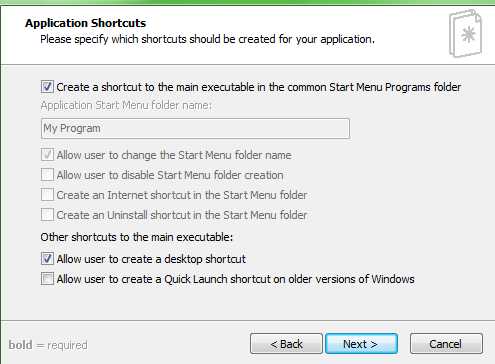Return to previous page with Back button
Image resolution: width=495 pixels, height=364 pixels.
[286, 344]
